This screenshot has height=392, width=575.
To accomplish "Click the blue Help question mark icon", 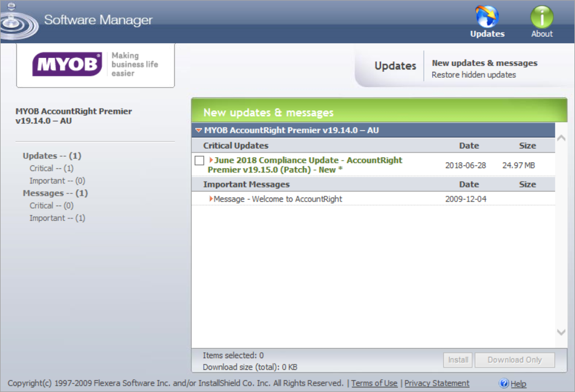I will [504, 383].
